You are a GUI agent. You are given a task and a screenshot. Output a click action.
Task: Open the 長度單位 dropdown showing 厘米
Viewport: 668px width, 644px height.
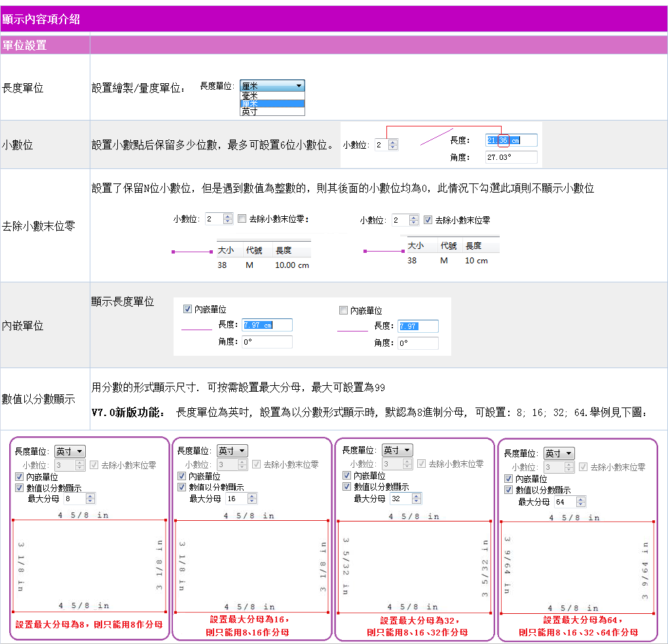click(x=272, y=86)
